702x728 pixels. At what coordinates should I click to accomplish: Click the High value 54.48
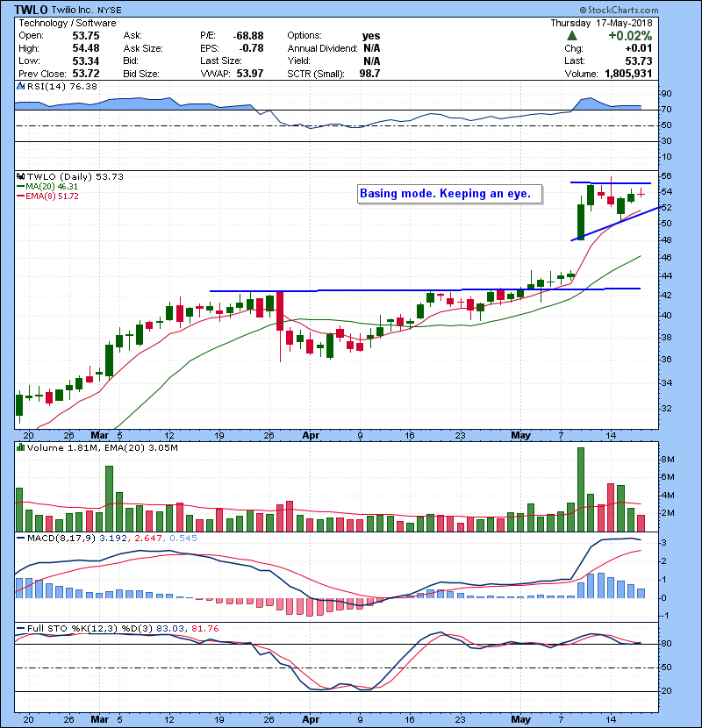86,48
